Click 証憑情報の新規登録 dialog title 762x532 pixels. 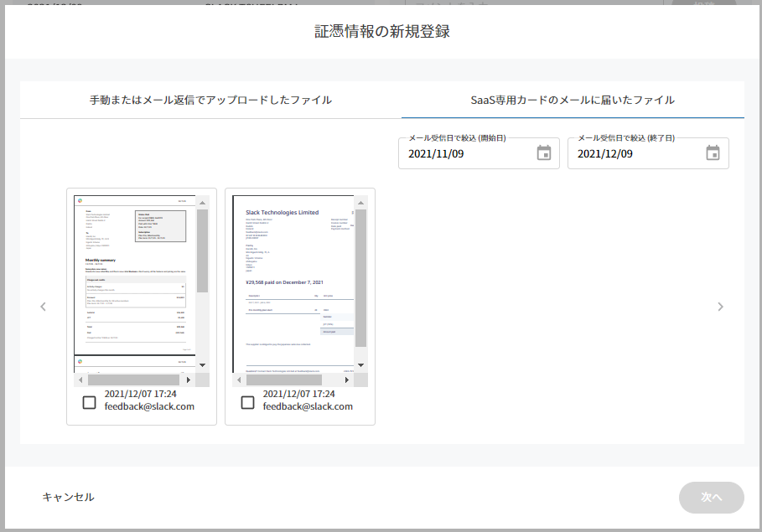click(382, 32)
